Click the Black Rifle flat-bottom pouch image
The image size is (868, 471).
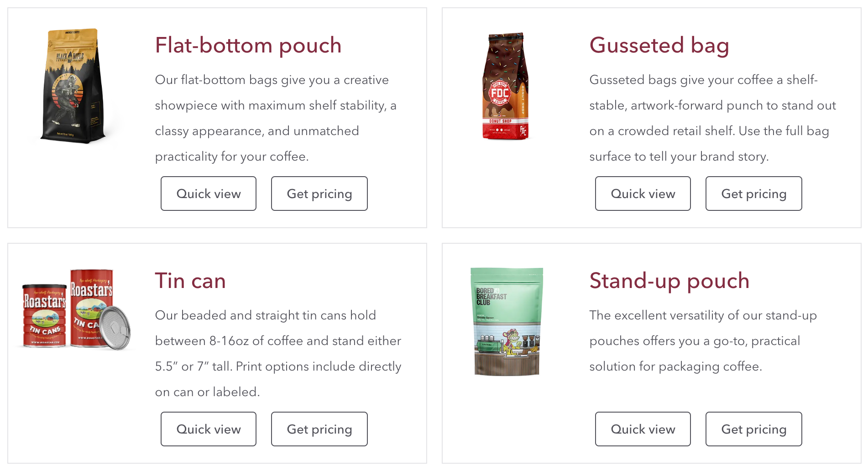[74, 86]
